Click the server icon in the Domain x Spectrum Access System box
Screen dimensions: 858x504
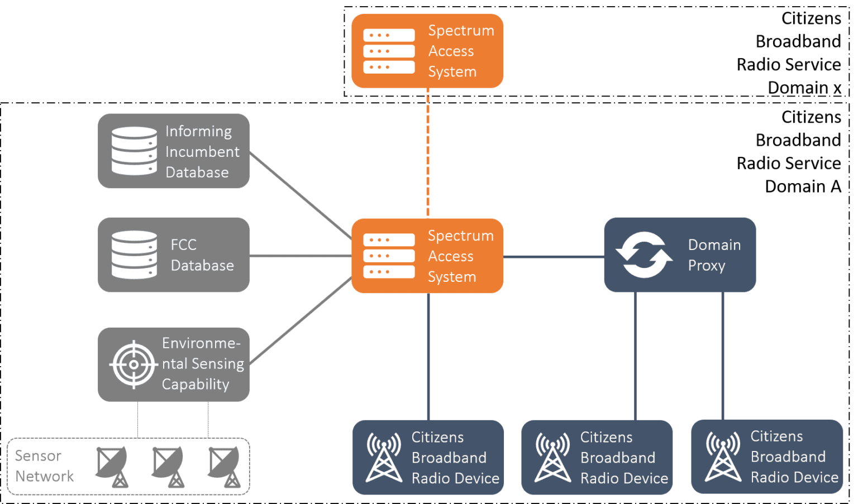coord(389,51)
